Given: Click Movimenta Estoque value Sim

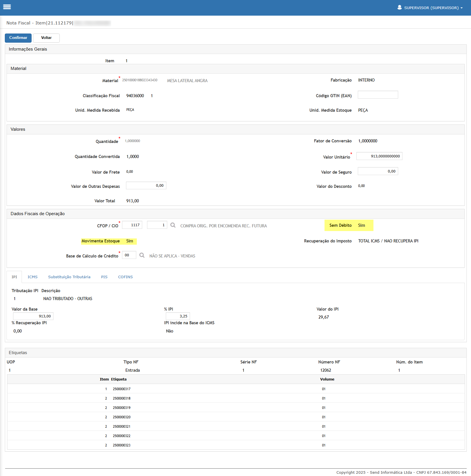Looking at the screenshot, I should click(130, 241).
